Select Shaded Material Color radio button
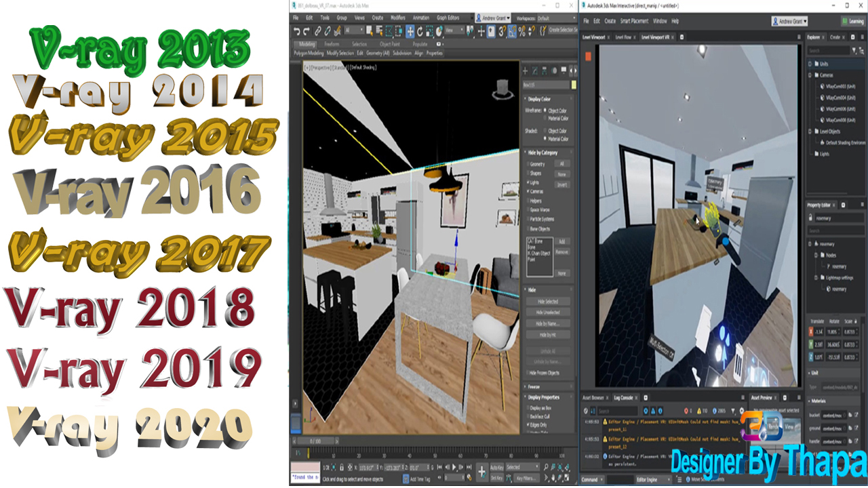868x488 pixels. tap(545, 139)
